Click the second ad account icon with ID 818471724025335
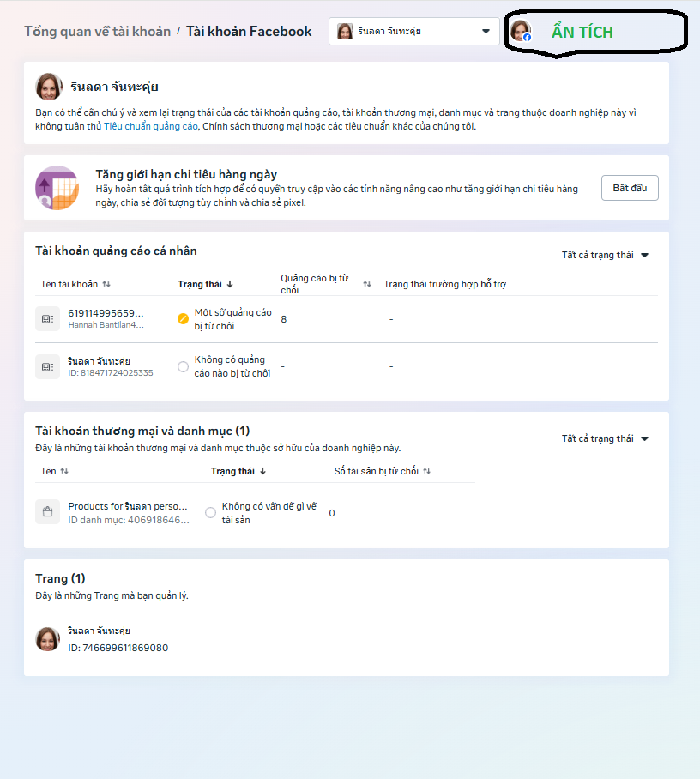This screenshot has width=700, height=779. (48, 366)
